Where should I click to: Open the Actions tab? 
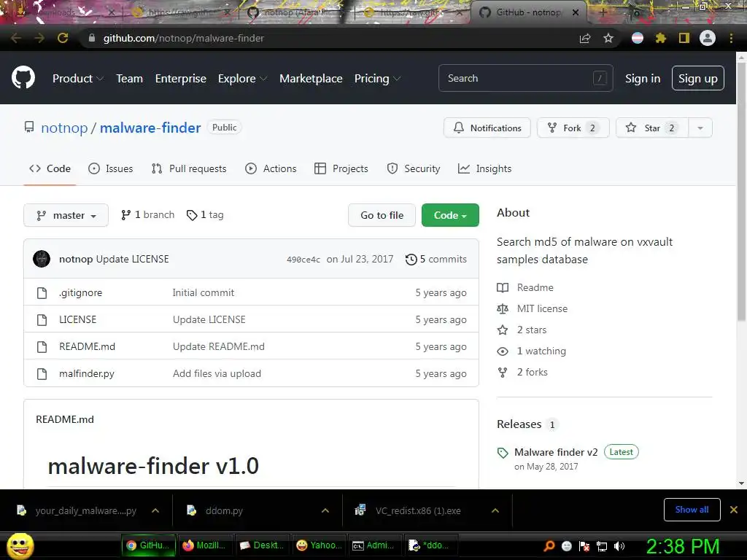[271, 168]
